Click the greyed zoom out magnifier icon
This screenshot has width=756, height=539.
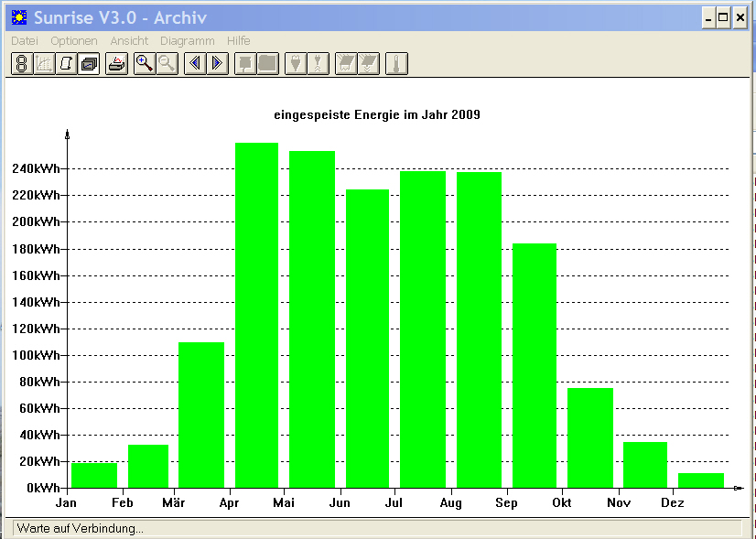(167, 64)
